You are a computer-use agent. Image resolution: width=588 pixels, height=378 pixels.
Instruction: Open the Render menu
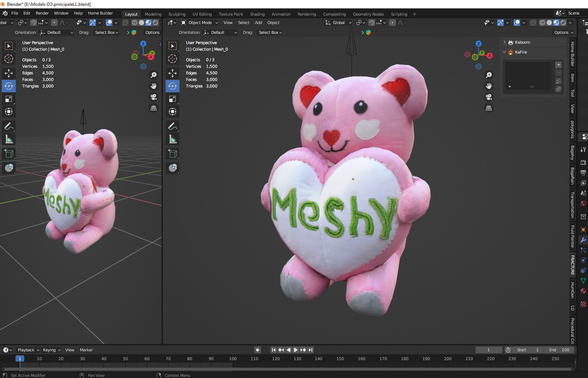point(42,13)
